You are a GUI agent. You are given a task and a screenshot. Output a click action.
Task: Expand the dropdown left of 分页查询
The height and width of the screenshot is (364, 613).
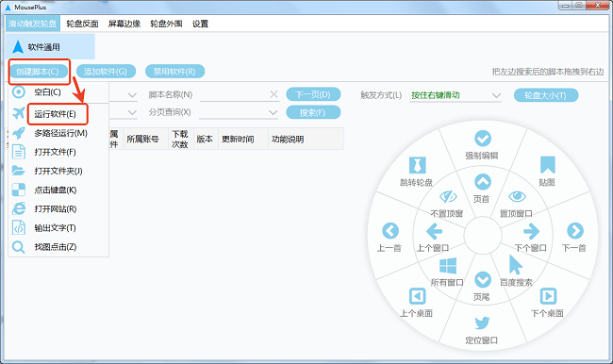(132, 112)
